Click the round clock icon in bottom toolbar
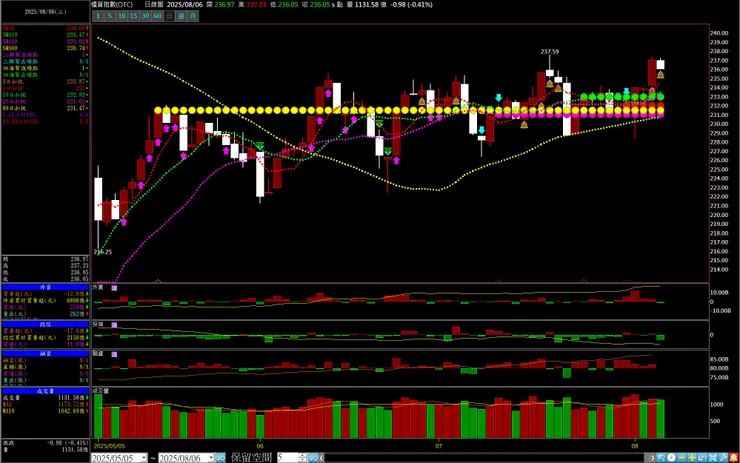Screen dimensions: 740x463 click(671, 457)
